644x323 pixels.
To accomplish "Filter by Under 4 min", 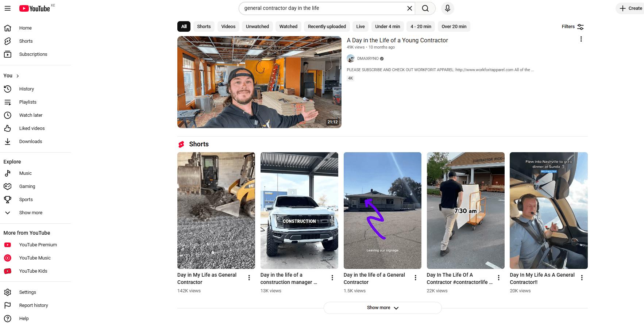I will point(387,27).
